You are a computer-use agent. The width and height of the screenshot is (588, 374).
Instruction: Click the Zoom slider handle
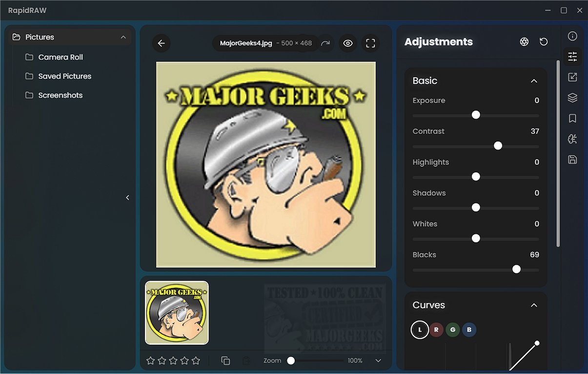pyautogui.click(x=291, y=360)
